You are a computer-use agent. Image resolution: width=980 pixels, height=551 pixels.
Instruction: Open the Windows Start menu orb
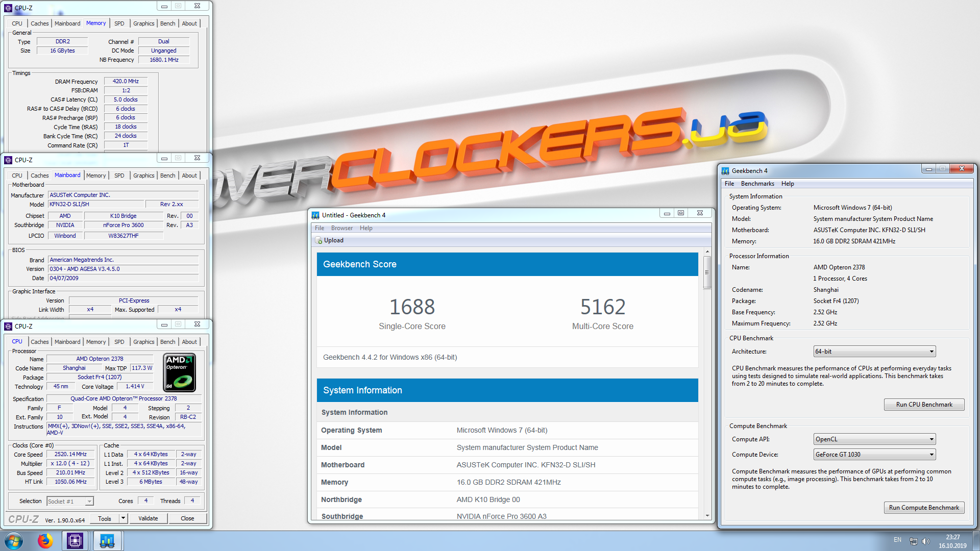coord(14,541)
